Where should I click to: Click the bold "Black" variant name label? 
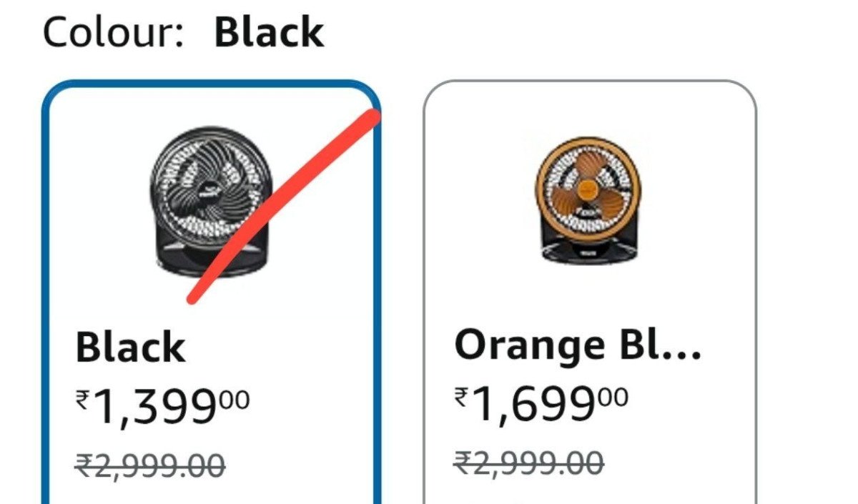pyautogui.click(x=130, y=347)
